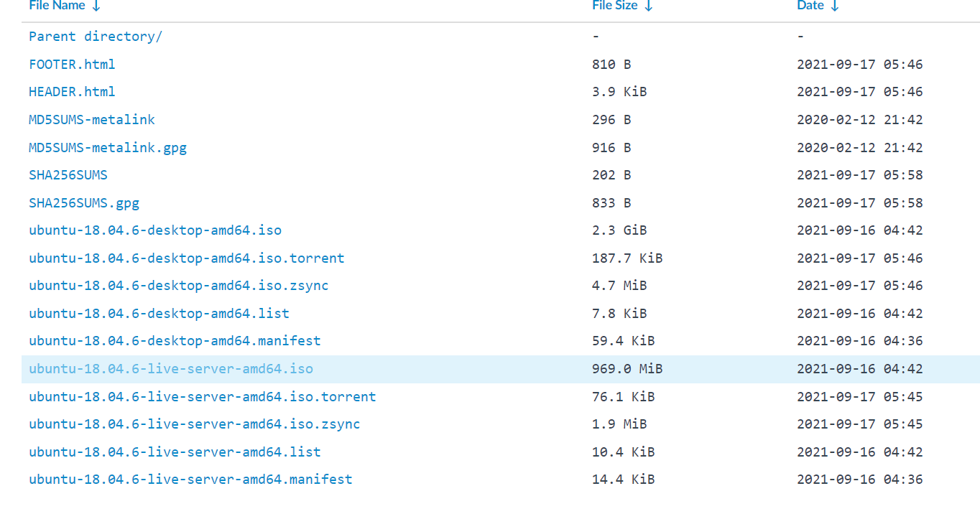The image size is (980, 514).
Task: Sort by File Size column header
Action: pos(614,6)
